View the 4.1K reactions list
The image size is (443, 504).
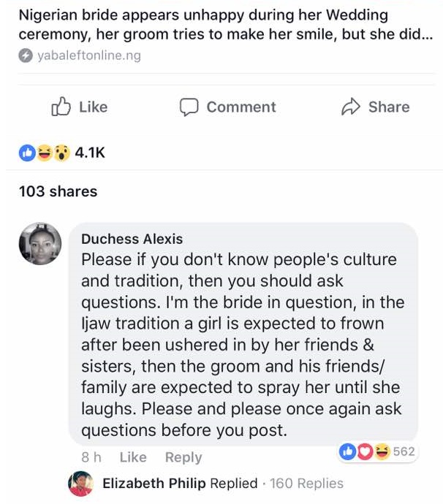pyautogui.click(x=91, y=152)
